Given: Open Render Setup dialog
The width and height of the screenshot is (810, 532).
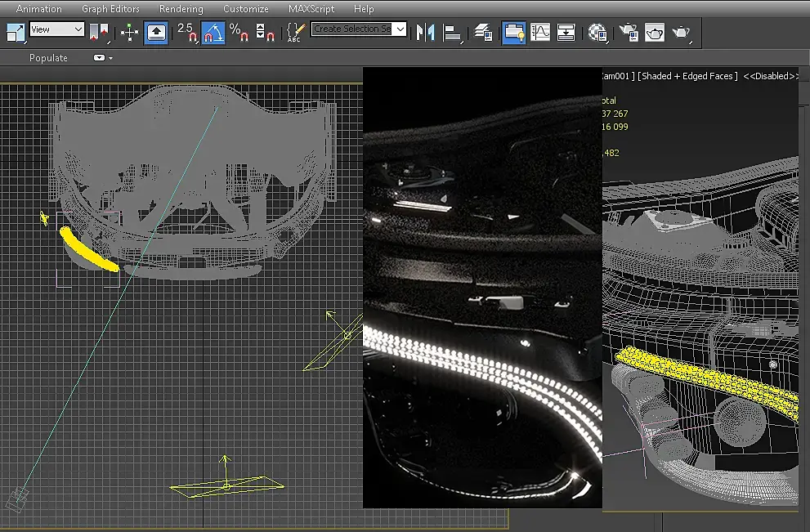Looking at the screenshot, I should [x=628, y=33].
